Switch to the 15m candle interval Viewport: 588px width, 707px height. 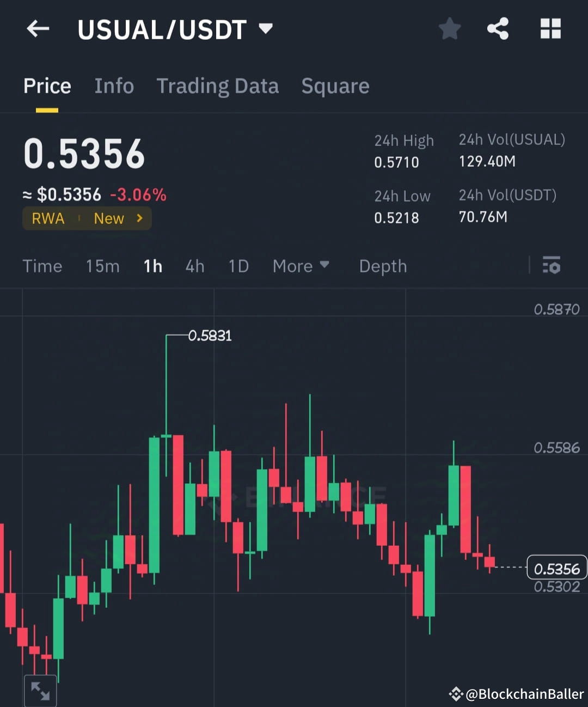(x=102, y=266)
